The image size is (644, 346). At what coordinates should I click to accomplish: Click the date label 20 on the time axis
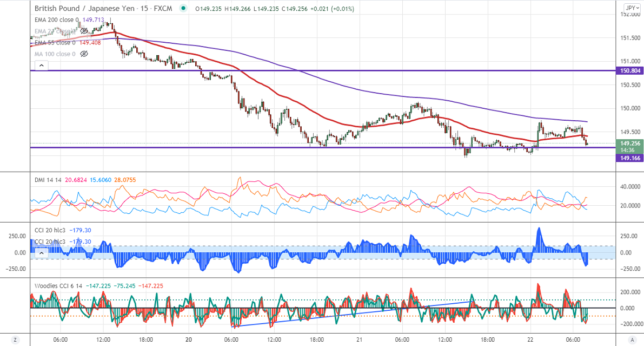pyautogui.click(x=189, y=340)
